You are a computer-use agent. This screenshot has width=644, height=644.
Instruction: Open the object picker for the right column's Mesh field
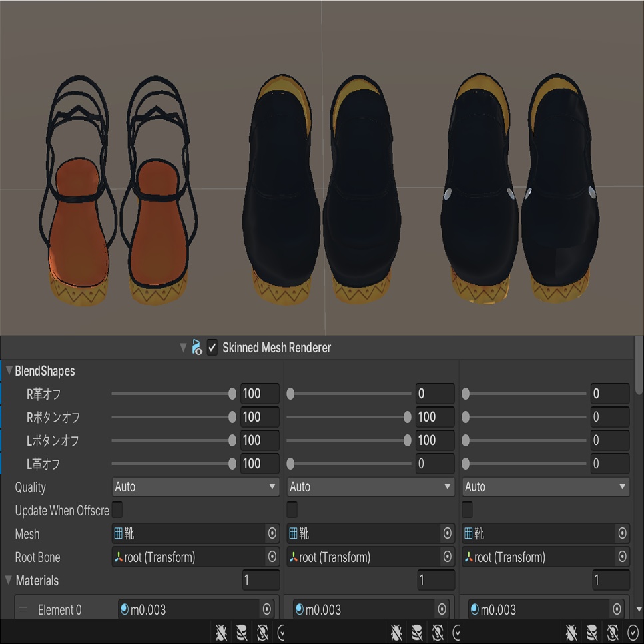click(622, 533)
